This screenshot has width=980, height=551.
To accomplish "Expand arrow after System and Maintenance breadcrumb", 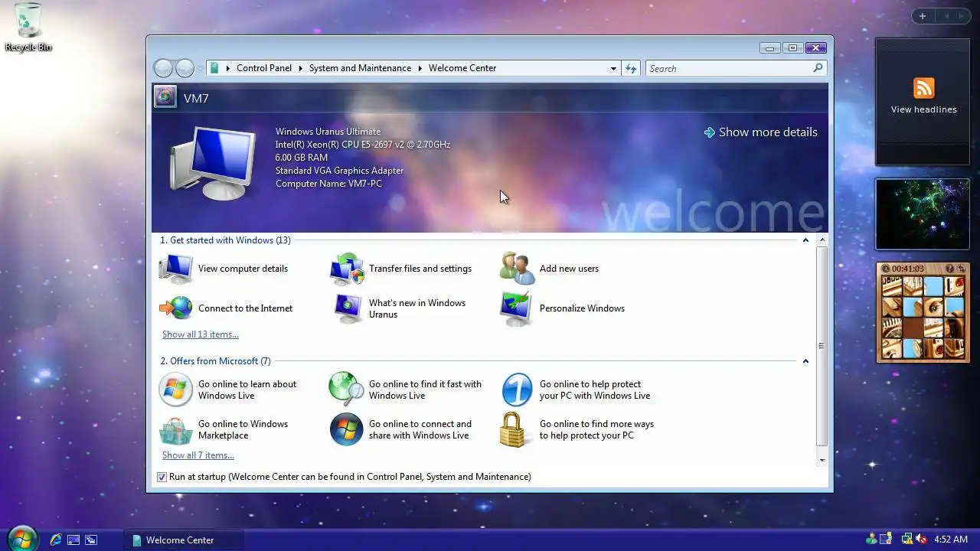I will [420, 68].
